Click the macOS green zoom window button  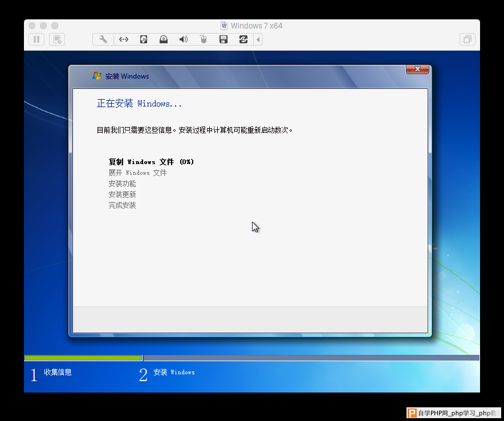pos(55,26)
